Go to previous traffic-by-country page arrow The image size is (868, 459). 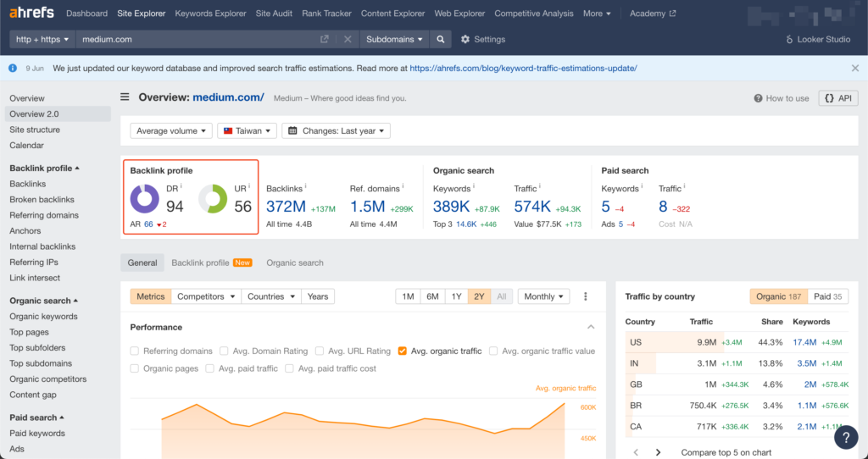click(x=636, y=452)
